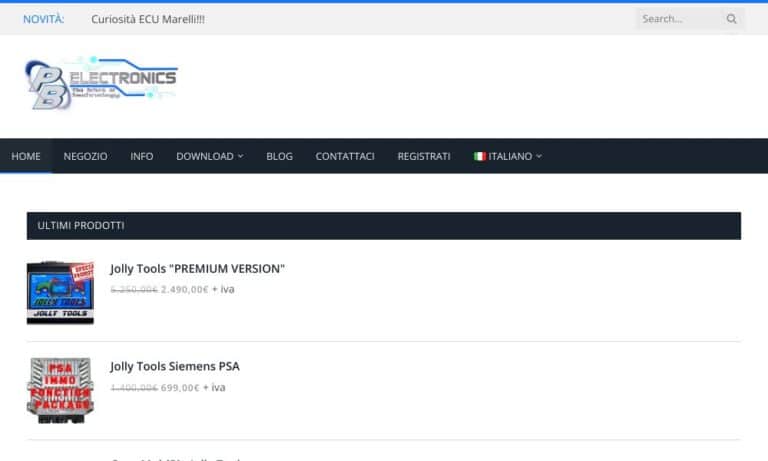This screenshot has width=768, height=461.
Task: Open Jolly Tools "PREMIUM VERSION" product link
Action: point(197,268)
